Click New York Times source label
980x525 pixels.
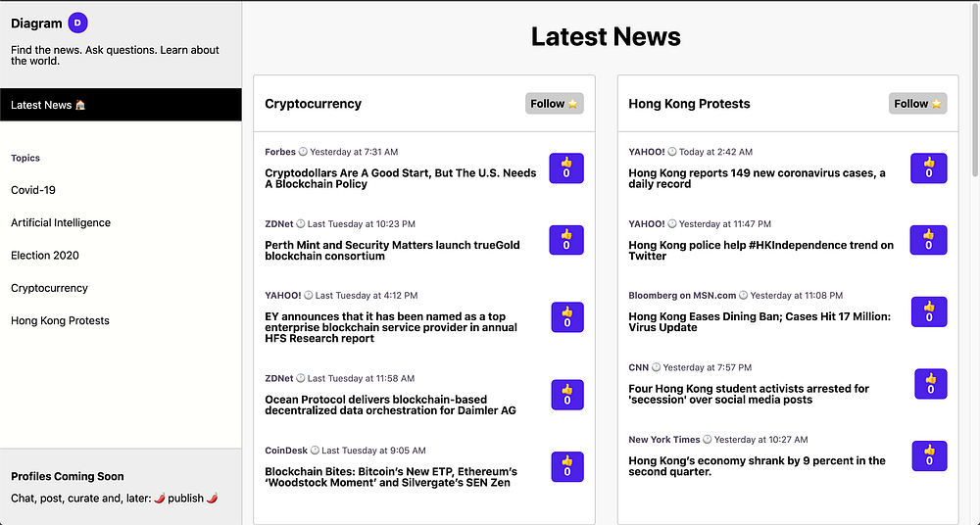point(664,440)
